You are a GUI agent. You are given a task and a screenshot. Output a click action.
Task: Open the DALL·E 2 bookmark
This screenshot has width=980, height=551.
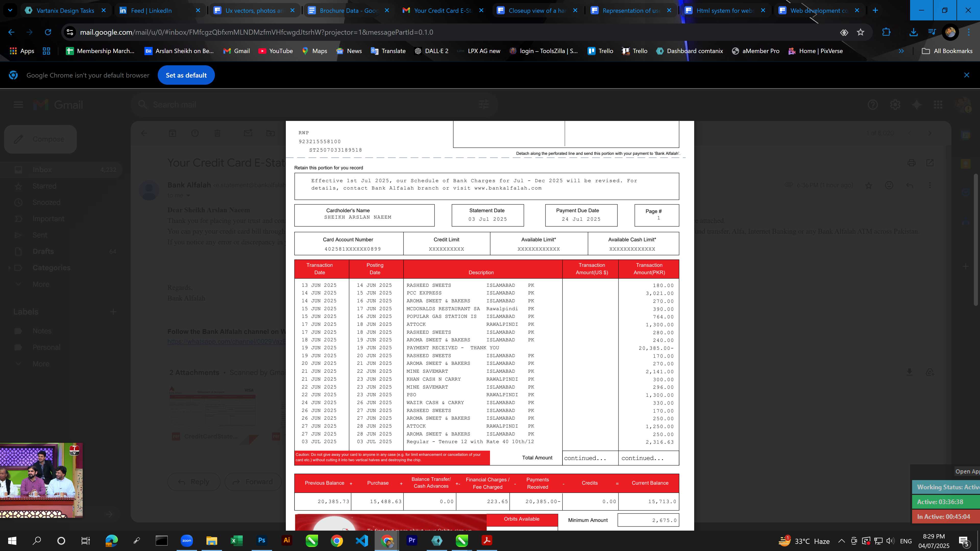[431, 51]
